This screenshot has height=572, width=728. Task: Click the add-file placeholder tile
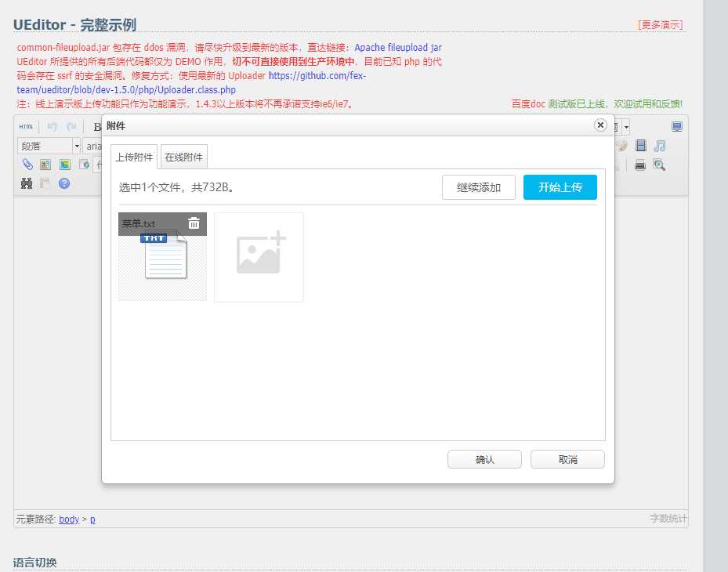(259, 257)
